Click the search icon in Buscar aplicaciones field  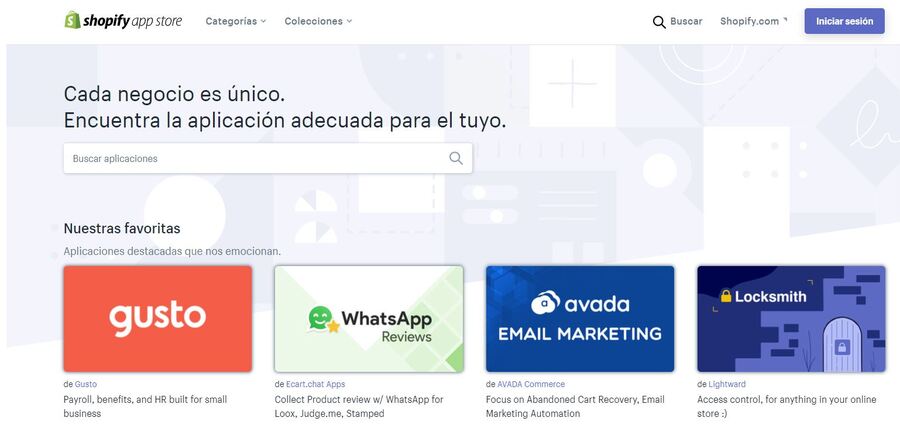tap(456, 158)
